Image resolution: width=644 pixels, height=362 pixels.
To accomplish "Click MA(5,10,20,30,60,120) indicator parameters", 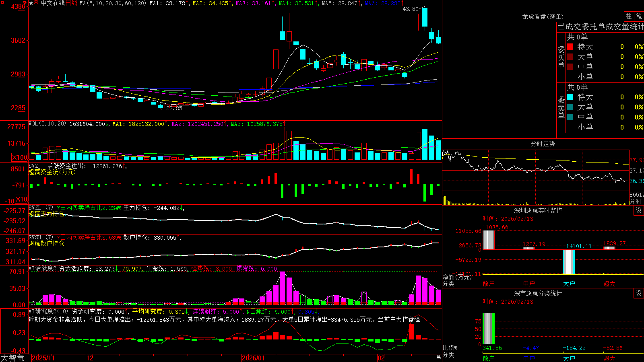I will tap(113, 3).
